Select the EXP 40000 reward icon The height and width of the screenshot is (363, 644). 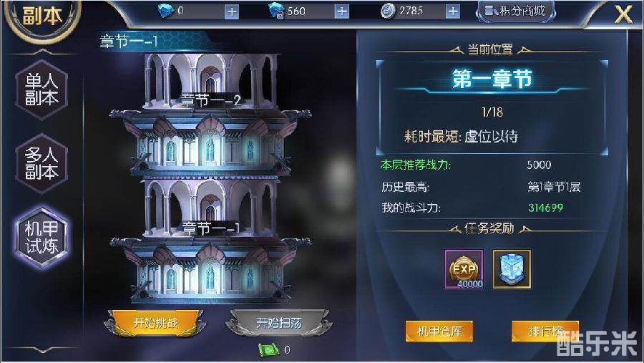[x=464, y=269]
